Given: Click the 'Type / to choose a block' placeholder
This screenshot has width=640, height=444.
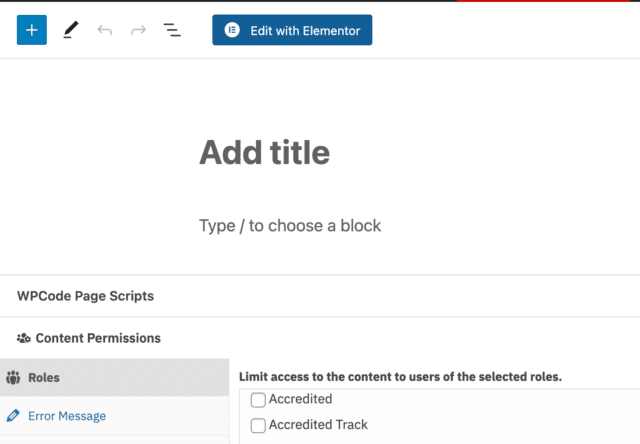Looking at the screenshot, I should (290, 225).
